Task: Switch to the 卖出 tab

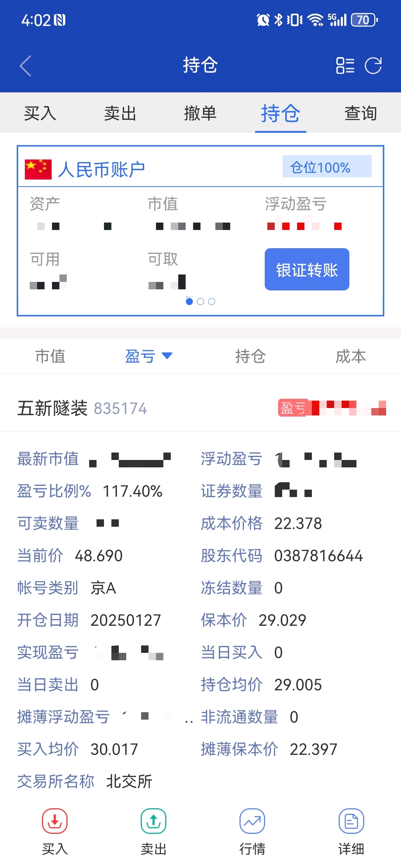Action: coord(120,113)
